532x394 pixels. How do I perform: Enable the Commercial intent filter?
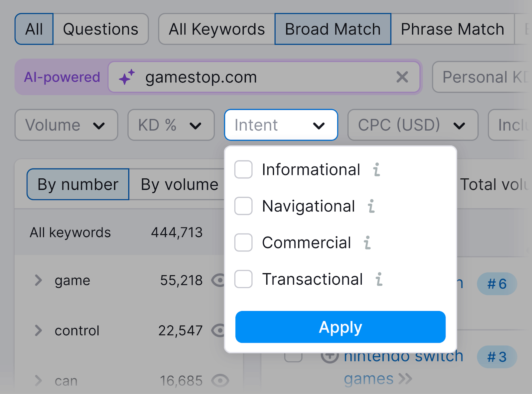pos(243,243)
